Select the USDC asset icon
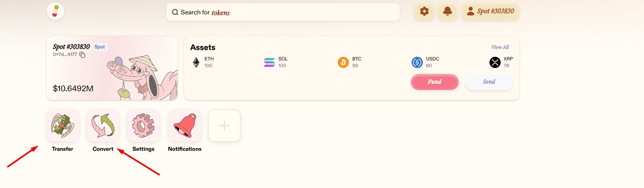The width and height of the screenshot is (644, 188). [417, 62]
